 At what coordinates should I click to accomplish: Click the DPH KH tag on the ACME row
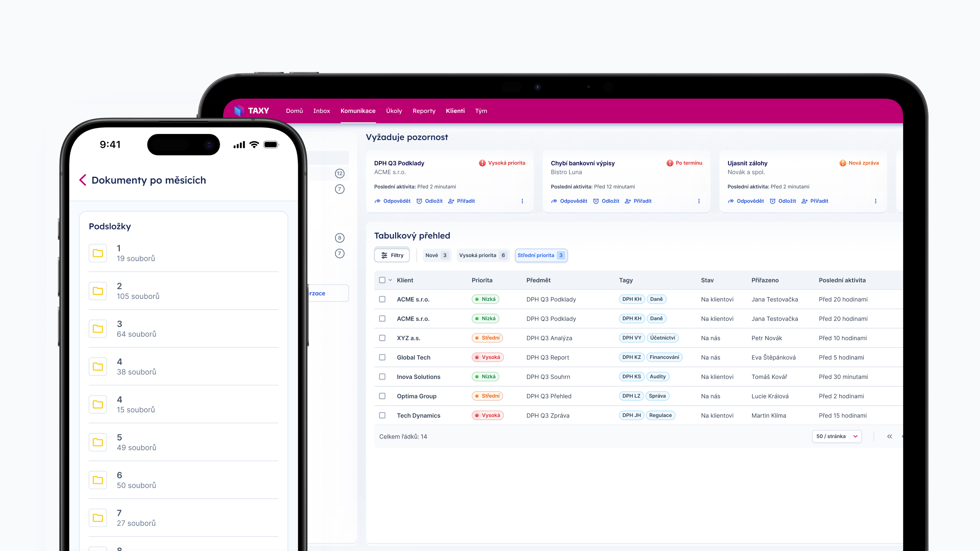pyautogui.click(x=632, y=299)
